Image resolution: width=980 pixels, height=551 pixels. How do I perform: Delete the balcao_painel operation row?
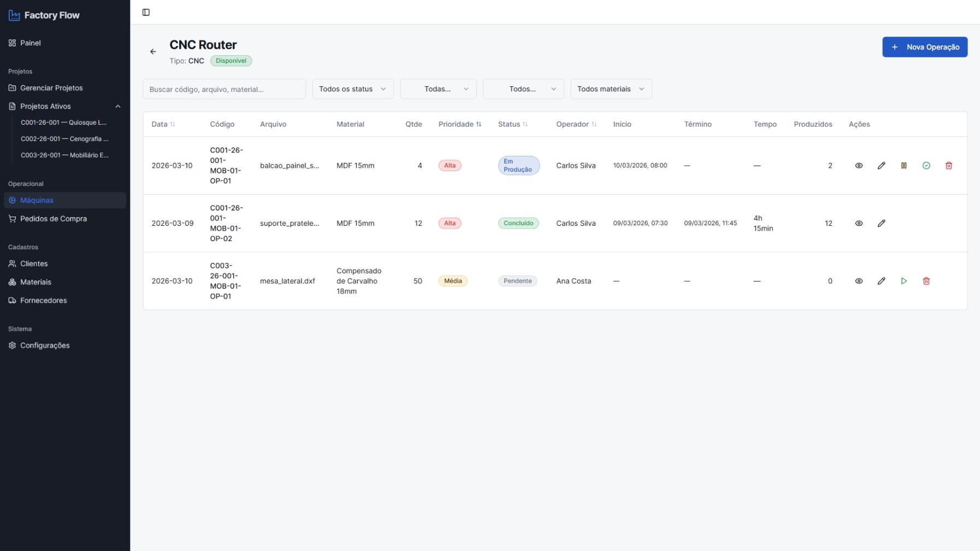[948, 166]
